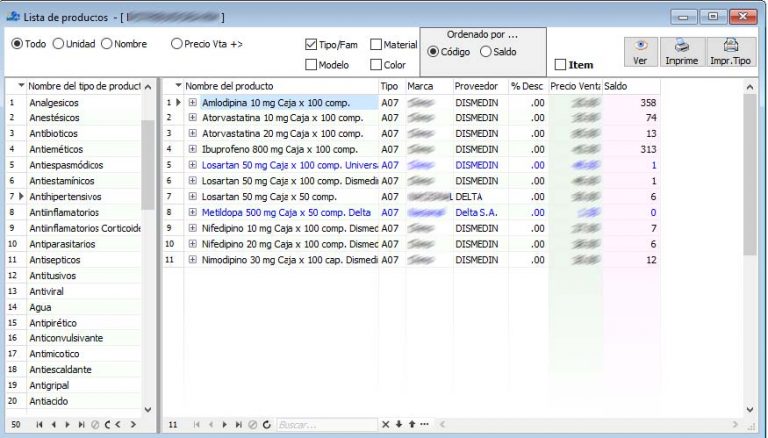768x438 pixels.
Task: Select the Saldo sort radio button
Action: coord(485,51)
